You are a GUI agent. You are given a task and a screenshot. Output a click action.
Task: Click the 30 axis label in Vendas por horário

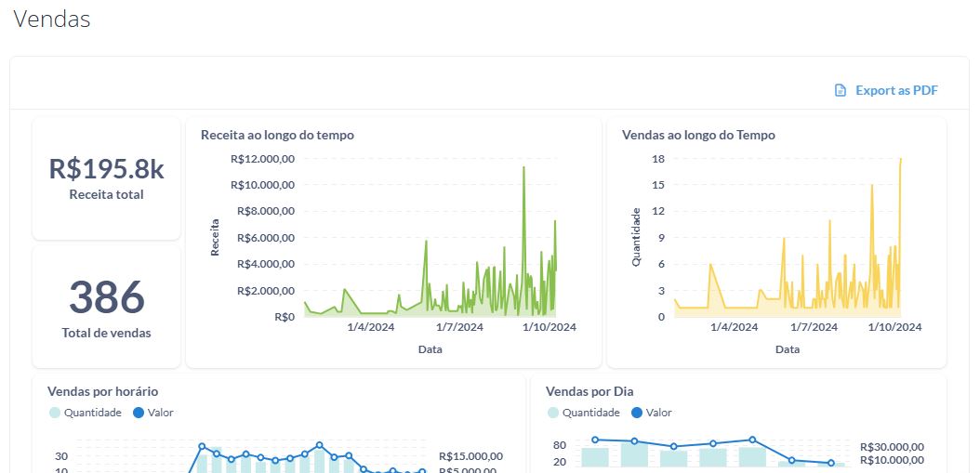click(x=61, y=456)
